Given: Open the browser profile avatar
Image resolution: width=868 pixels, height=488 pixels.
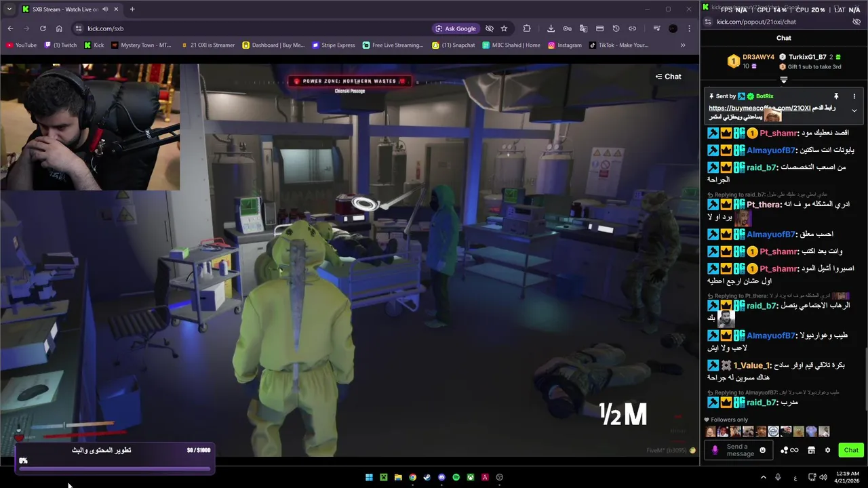Looking at the screenshot, I should [673, 28].
